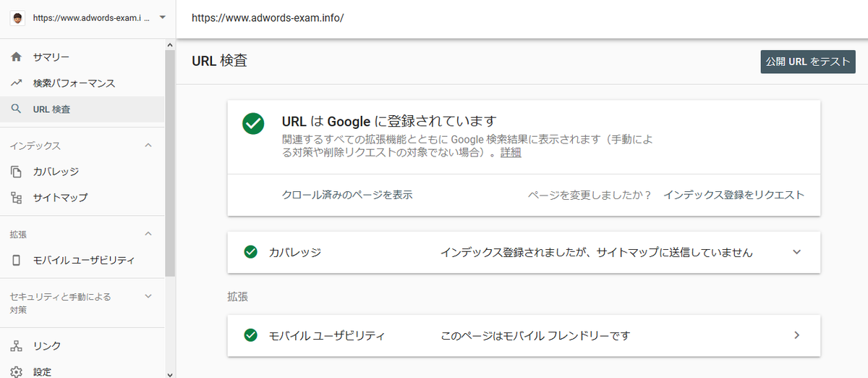Collapse the 拡張 sidebar section
The image size is (868, 378).
pyautogui.click(x=148, y=234)
